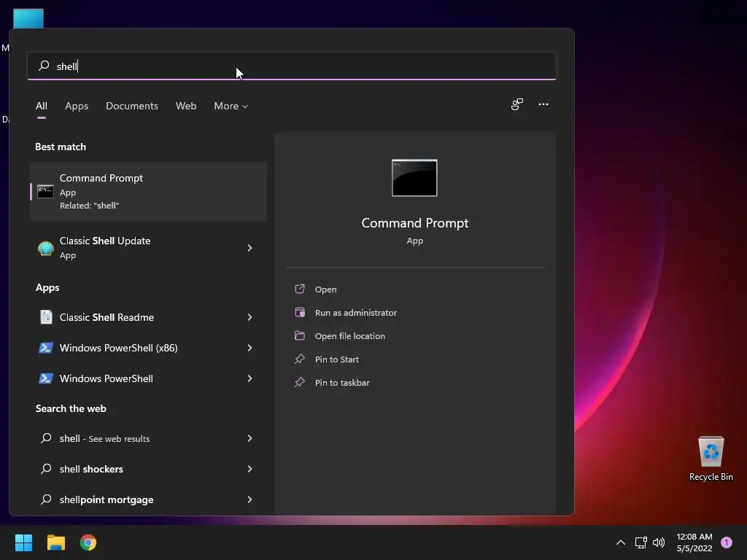Click the volume speaker icon in tray

(x=659, y=542)
